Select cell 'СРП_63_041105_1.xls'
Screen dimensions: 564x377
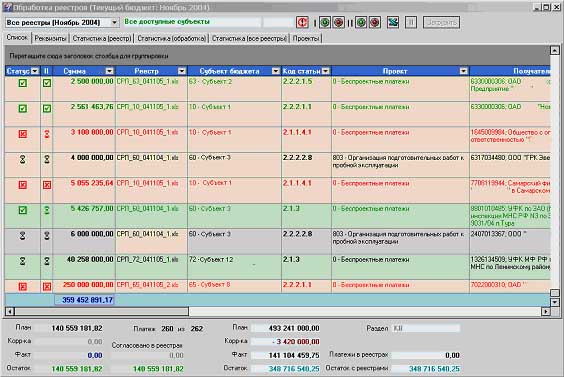coord(151,89)
